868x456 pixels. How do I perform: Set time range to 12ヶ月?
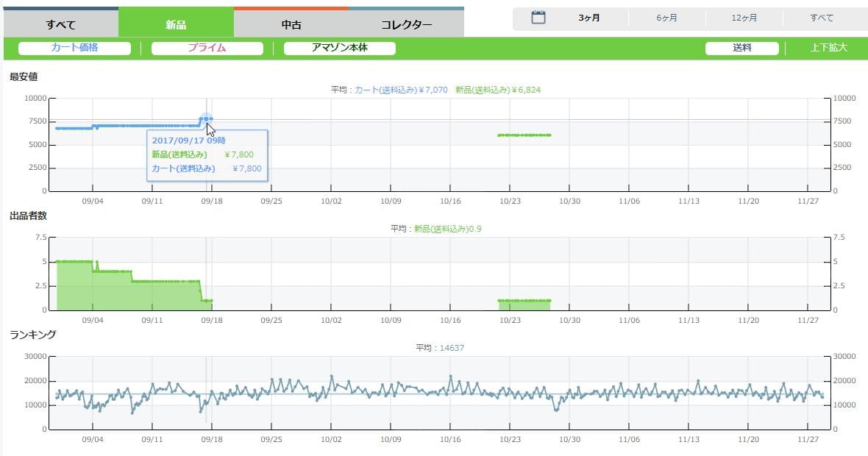pyautogui.click(x=744, y=18)
